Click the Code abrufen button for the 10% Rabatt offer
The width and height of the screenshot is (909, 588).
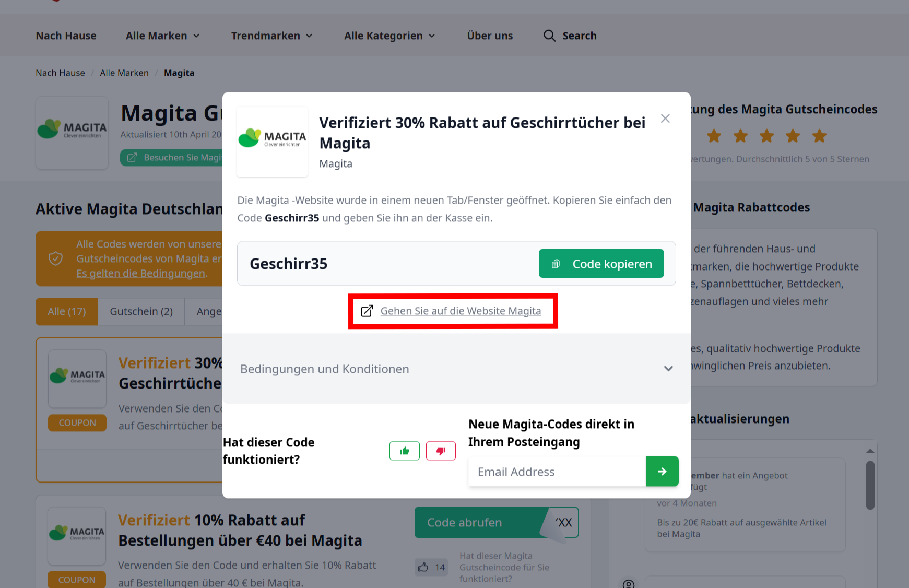coord(496,522)
